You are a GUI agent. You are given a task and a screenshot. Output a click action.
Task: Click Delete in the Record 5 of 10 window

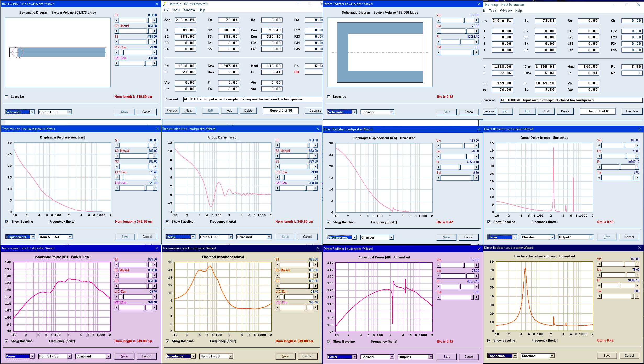coord(248,111)
